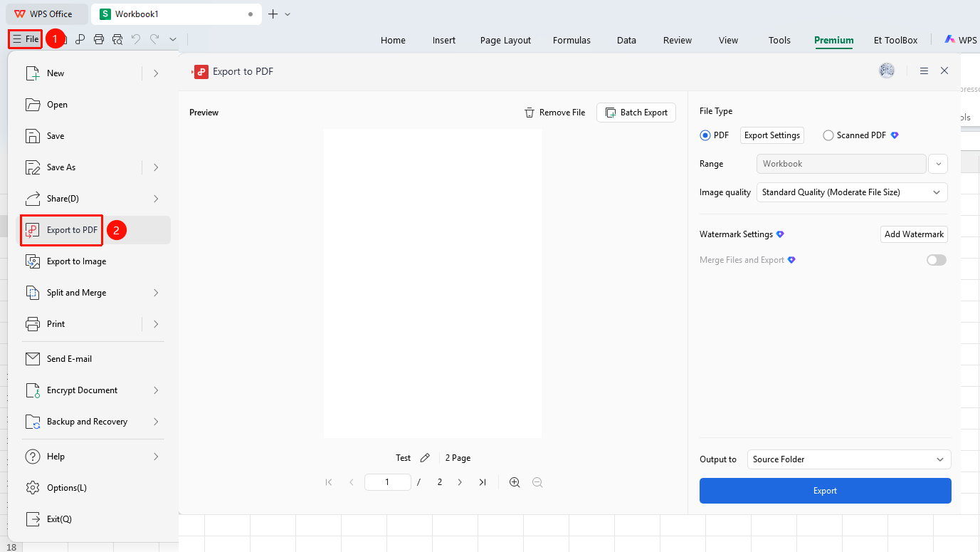Viewport: 980px width, 552px height.
Task: Click the Undo arrow icon
Action: tap(136, 39)
